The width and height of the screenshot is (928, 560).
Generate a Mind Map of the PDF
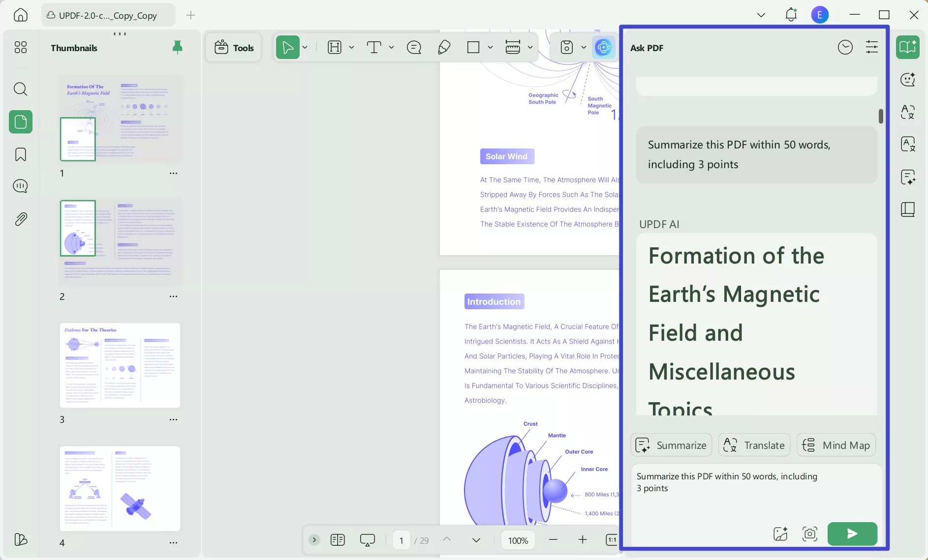[835, 445]
